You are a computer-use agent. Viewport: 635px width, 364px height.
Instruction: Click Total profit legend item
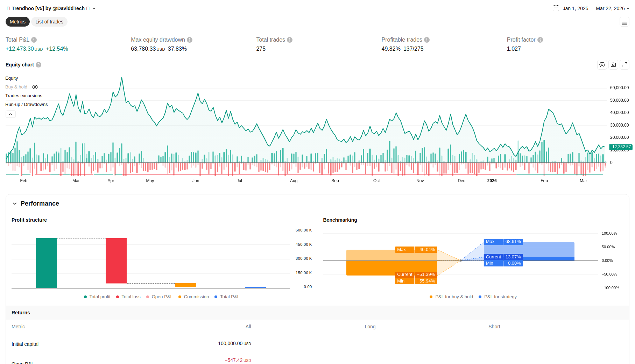97,297
